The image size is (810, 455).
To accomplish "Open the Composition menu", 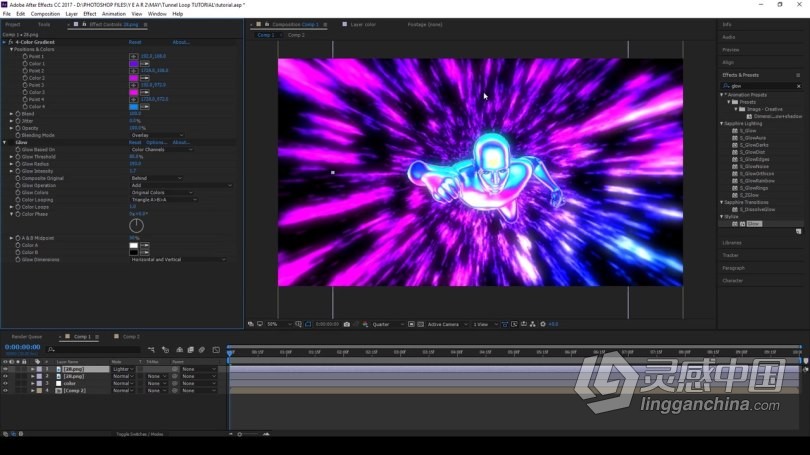I will pyautogui.click(x=45, y=14).
